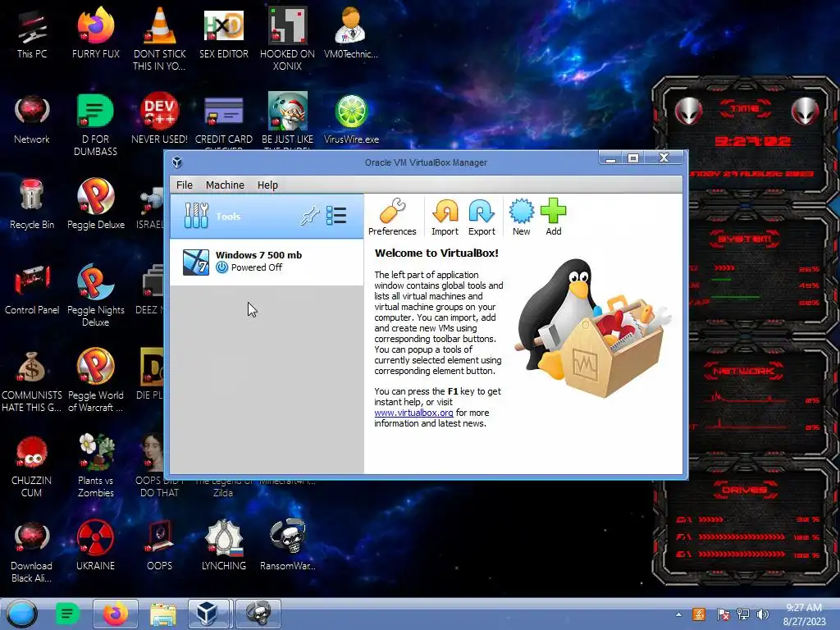The image size is (840, 630).
Task: Select the Peggle Deluxe icon
Action: [95, 204]
